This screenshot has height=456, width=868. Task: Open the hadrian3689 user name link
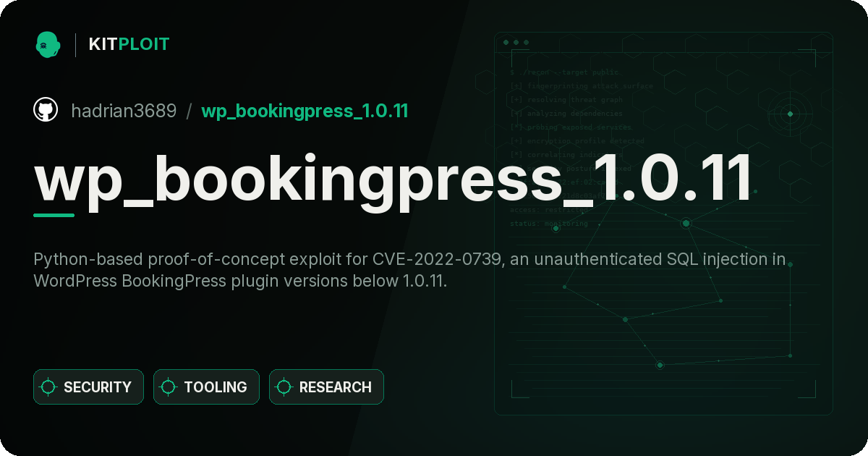pyautogui.click(x=124, y=111)
